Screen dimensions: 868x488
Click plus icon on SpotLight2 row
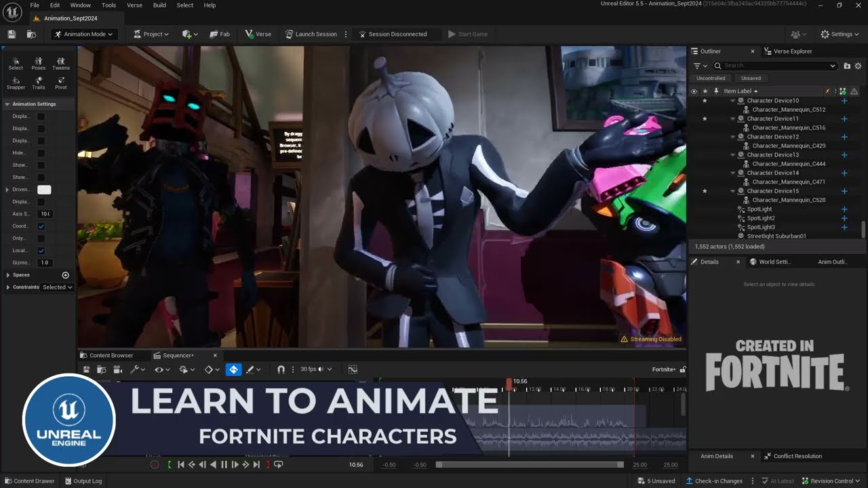click(x=844, y=218)
